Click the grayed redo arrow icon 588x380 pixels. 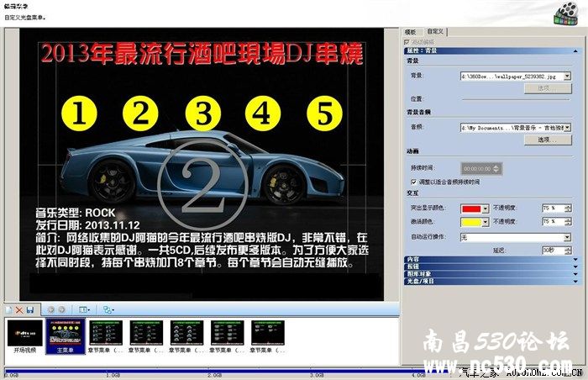point(61,309)
